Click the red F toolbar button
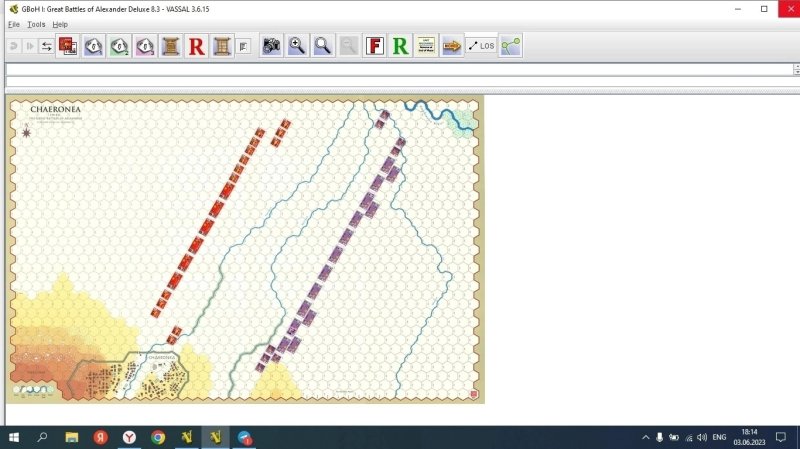Image resolution: width=800 pixels, height=449 pixels. point(374,46)
